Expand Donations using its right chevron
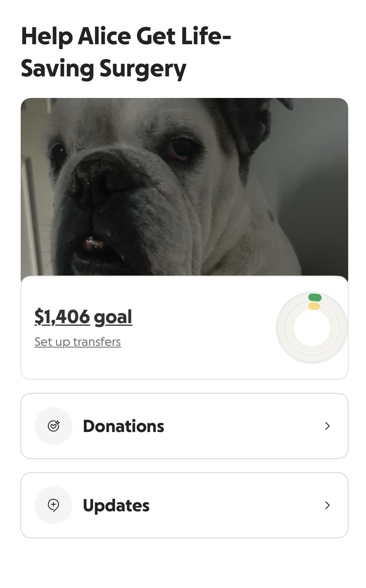The image size is (366, 588). [x=327, y=426]
